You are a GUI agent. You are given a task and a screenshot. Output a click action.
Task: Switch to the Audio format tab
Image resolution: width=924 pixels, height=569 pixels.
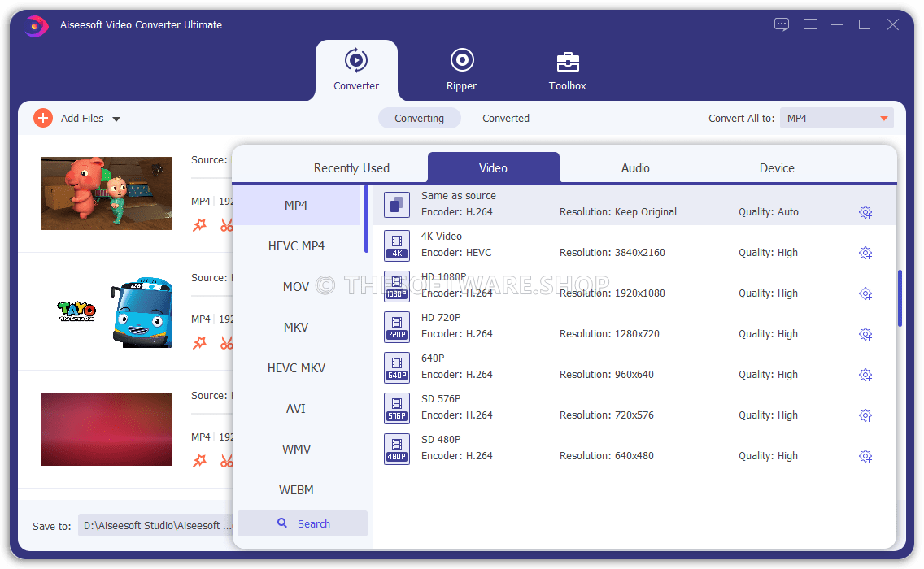click(635, 168)
